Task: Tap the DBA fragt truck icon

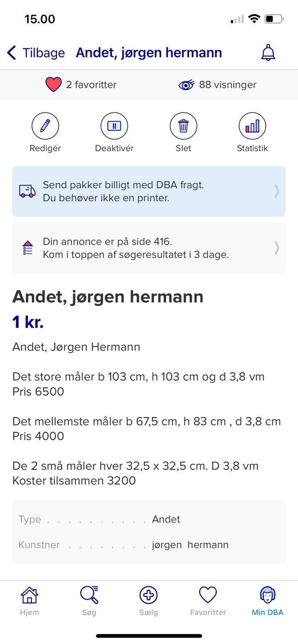Action: click(x=27, y=191)
